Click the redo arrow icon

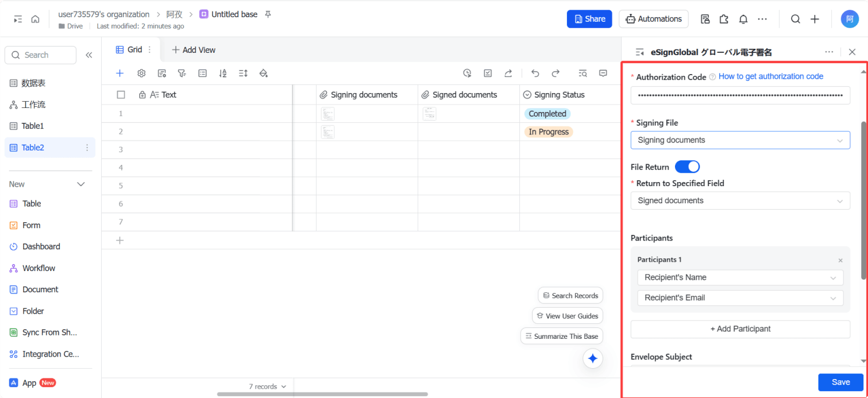click(555, 74)
